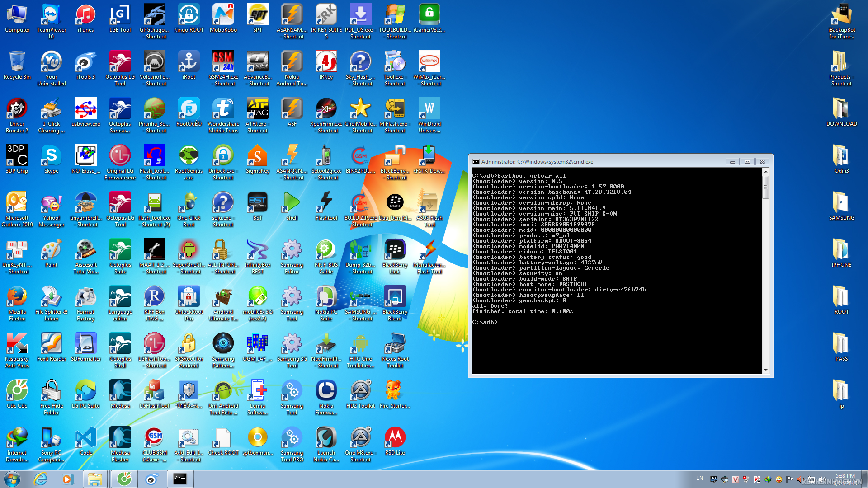The image size is (868, 488).
Task: Open the Skype desktop icon
Action: tap(51, 159)
